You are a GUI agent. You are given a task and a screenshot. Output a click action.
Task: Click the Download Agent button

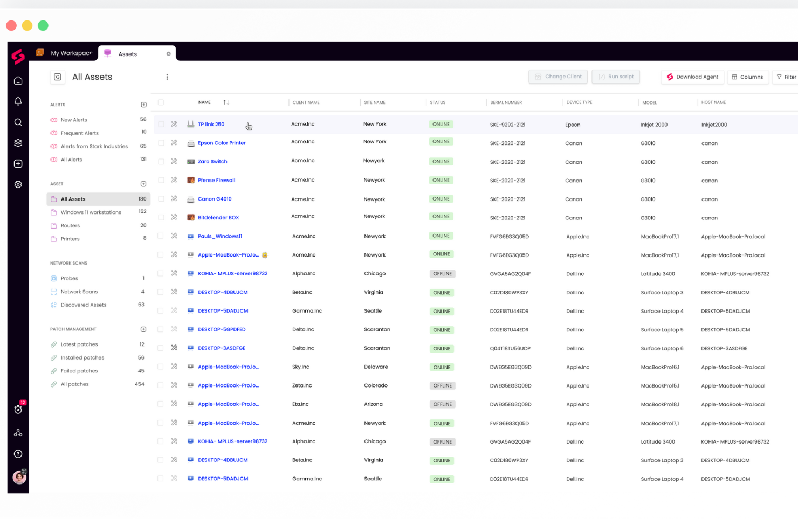[x=692, y=77]
